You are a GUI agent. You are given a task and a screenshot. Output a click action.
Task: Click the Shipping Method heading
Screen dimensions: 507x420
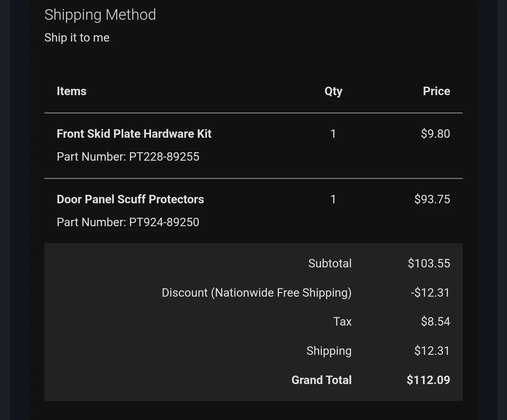pyautogui.click(x=100, y=15)
